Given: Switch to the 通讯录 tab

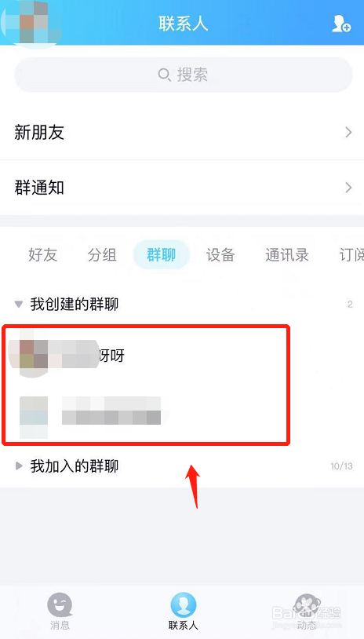Looking at the screenshot, I should click(x=287, y=255).
